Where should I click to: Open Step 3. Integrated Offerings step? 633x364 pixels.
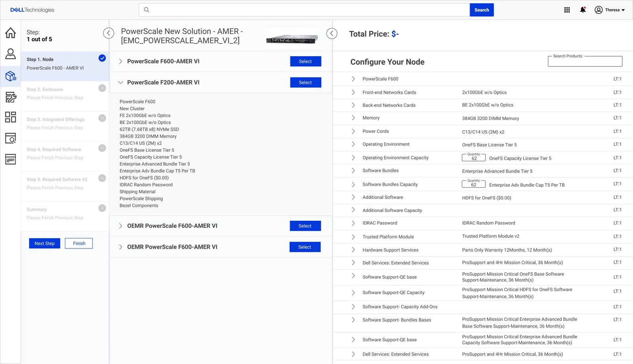[65, 126]
